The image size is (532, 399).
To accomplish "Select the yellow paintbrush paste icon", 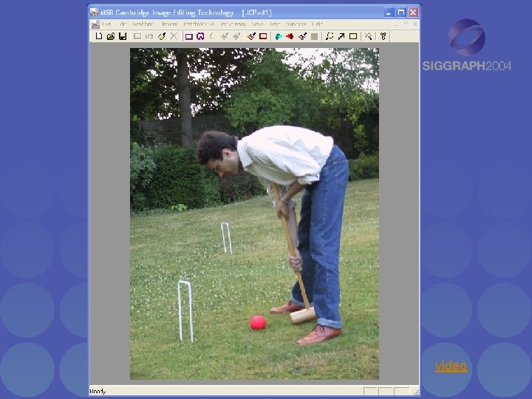I will [x=162, y=36].
